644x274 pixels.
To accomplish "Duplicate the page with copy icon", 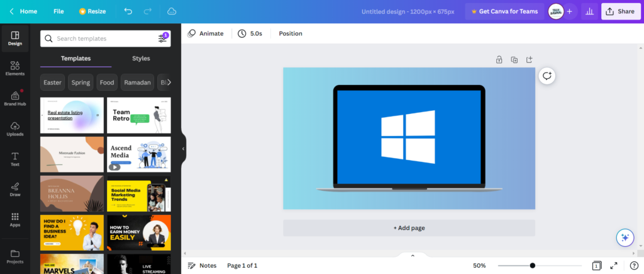I will [514, 60].
